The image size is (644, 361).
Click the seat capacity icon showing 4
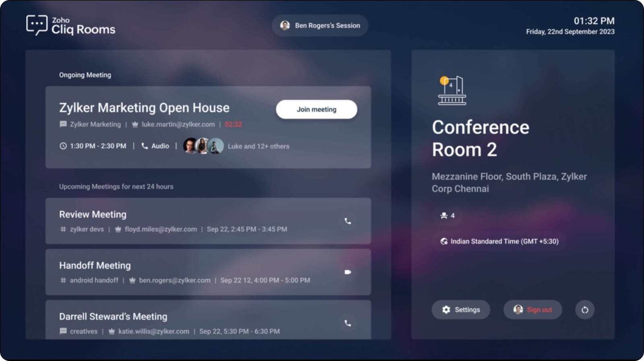pos(444,215)
